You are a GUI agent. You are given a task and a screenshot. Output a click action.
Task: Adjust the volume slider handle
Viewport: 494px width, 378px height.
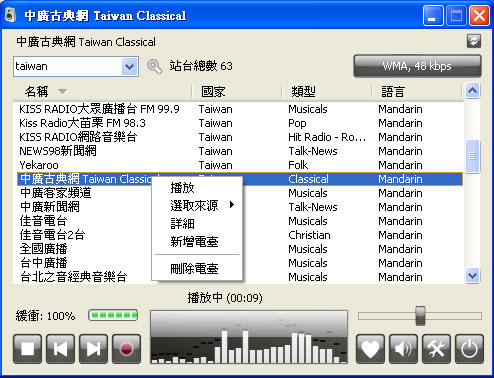coord(421,316)
